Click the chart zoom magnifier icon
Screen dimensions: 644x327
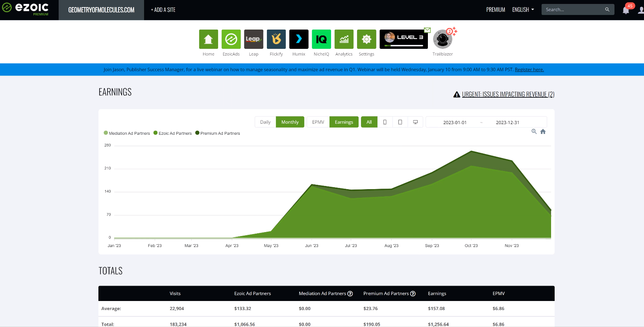(534, 132)
